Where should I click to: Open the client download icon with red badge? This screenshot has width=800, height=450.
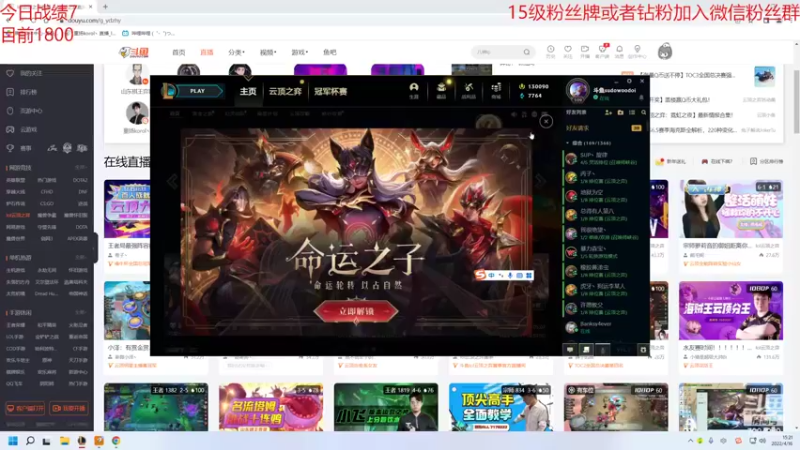tap(603, 51)
